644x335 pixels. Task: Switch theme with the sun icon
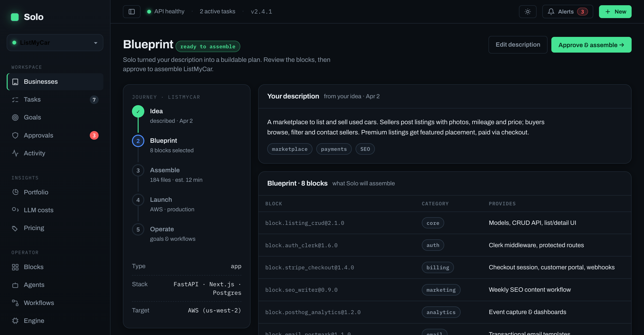(528, 11)
